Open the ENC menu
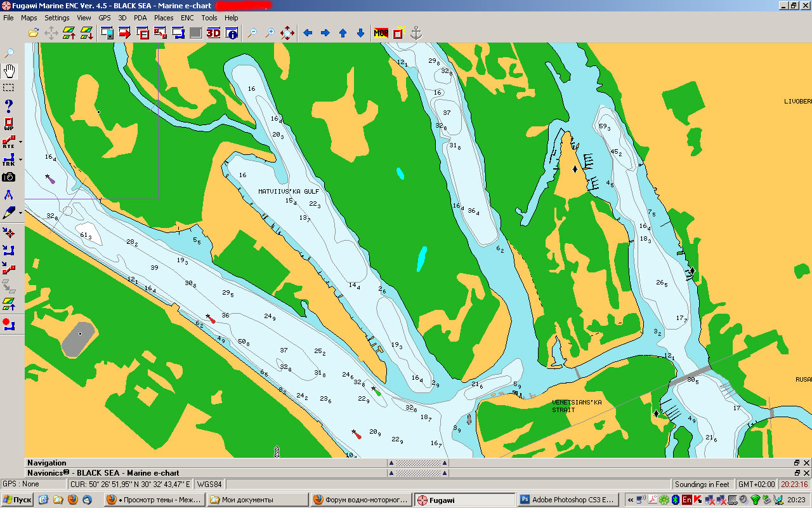This screenshot has height=508, width=812. click(187, 18)
